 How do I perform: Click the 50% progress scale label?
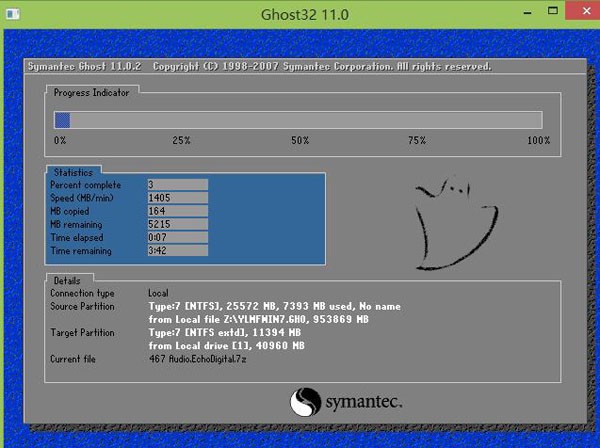300,140
